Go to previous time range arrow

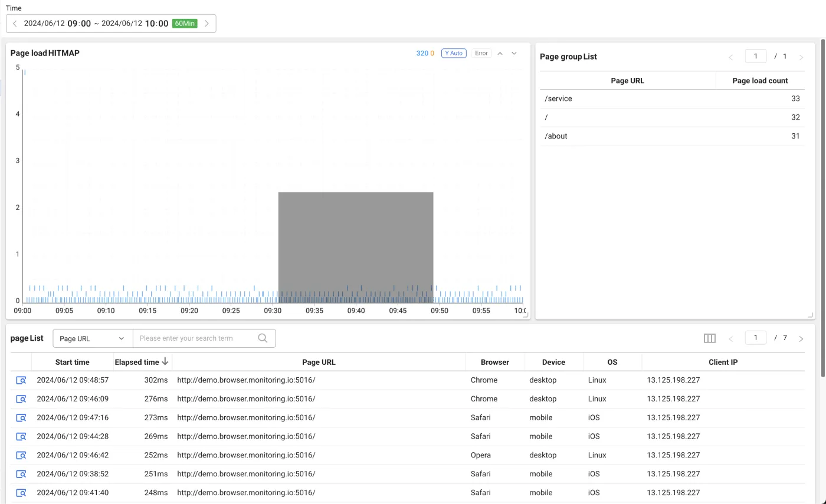pos(15,24)
